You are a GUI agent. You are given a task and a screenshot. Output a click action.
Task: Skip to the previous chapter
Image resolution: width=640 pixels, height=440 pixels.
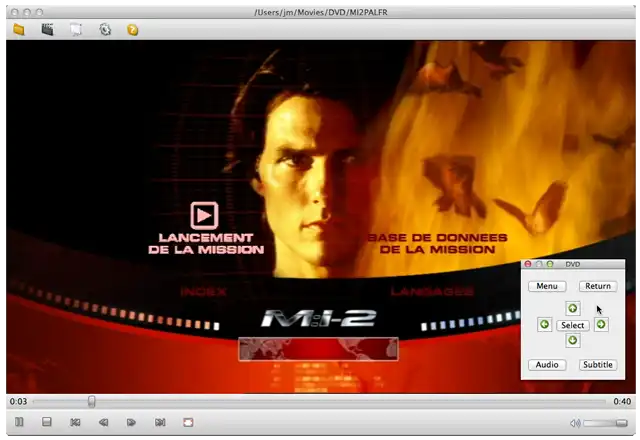pyautogui.click(x=75, y=422)
